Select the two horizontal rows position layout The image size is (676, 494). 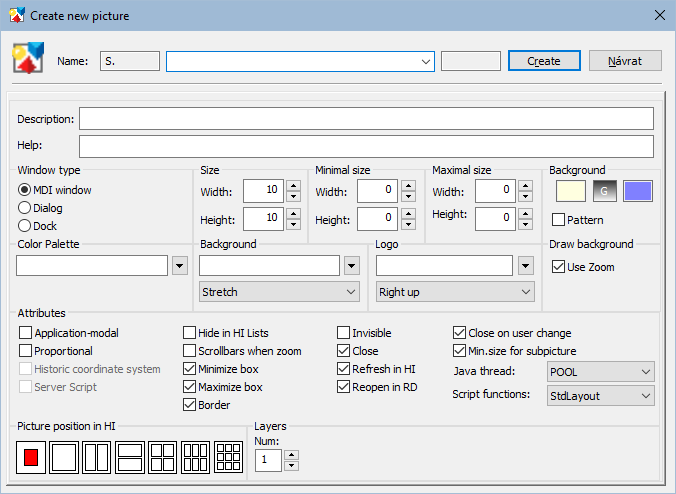point(130,458)
